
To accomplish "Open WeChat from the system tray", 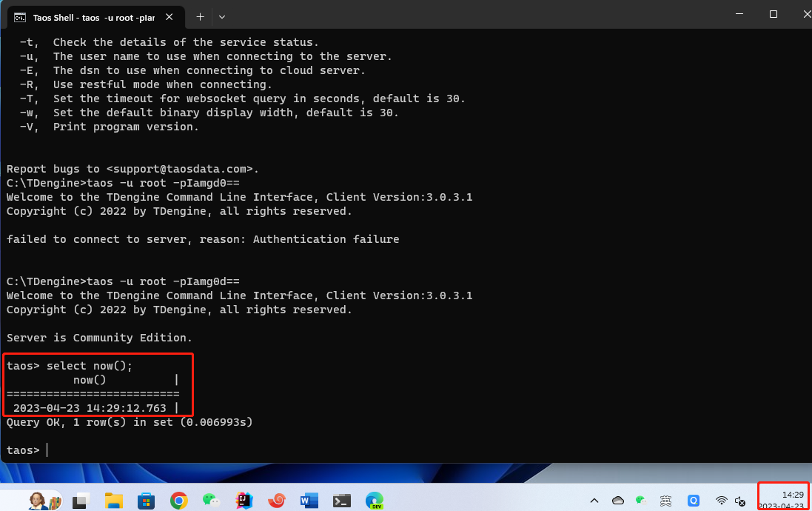I will 640,501.
